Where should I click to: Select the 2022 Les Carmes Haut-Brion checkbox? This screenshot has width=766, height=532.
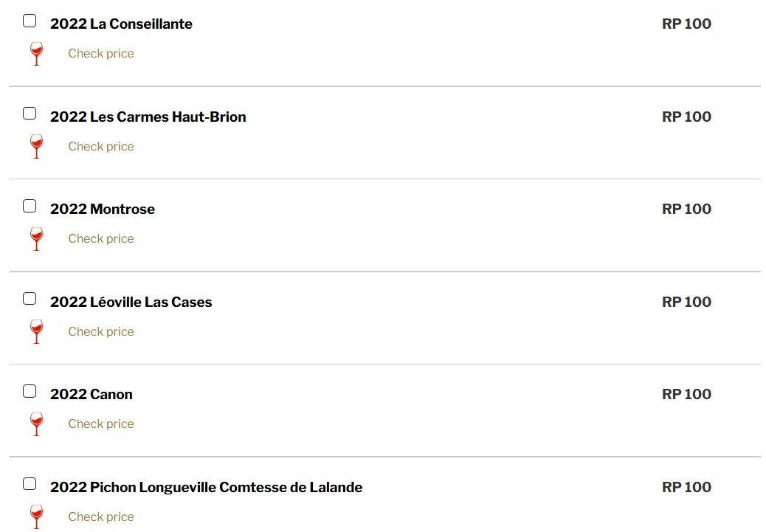coord(30,114)
